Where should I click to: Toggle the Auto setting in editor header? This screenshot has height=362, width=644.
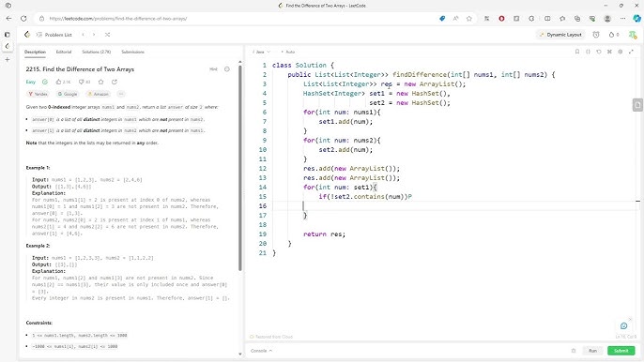[x=288, y=52]
